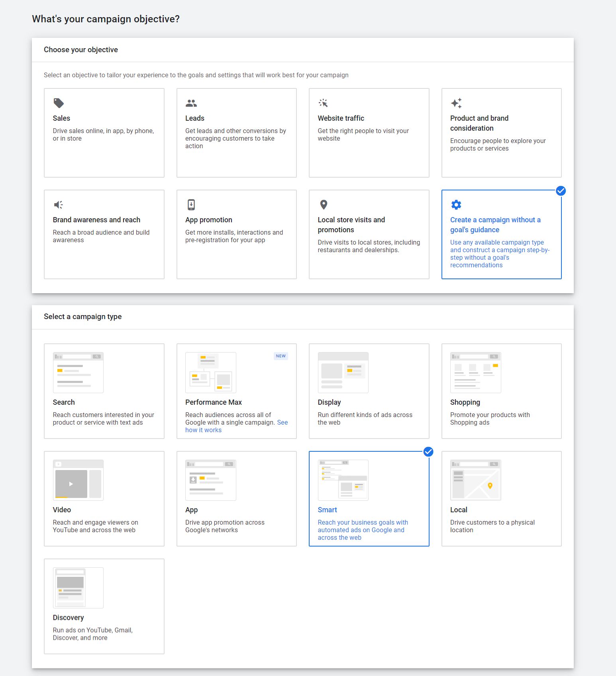Choose the Local campaign map thumbnail
The height and width of the screenshot is (676, 616).
[475, 480]
